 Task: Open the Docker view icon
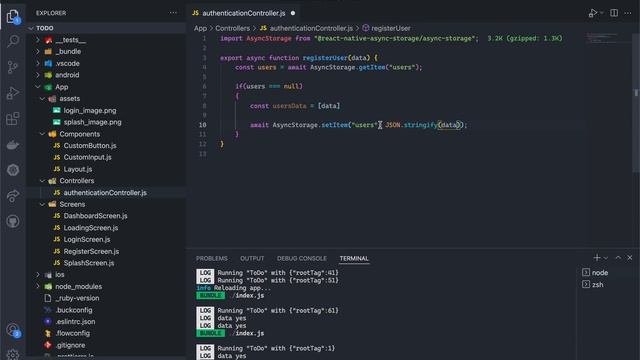pyautogui.click(x=13, y=144)
